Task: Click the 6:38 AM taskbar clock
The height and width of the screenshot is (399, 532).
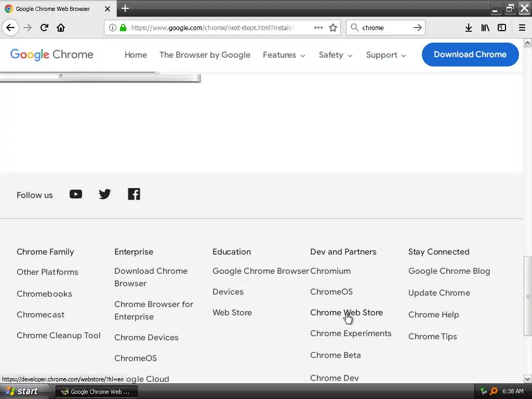Action: pyautogui.click(x=513, y=391)
